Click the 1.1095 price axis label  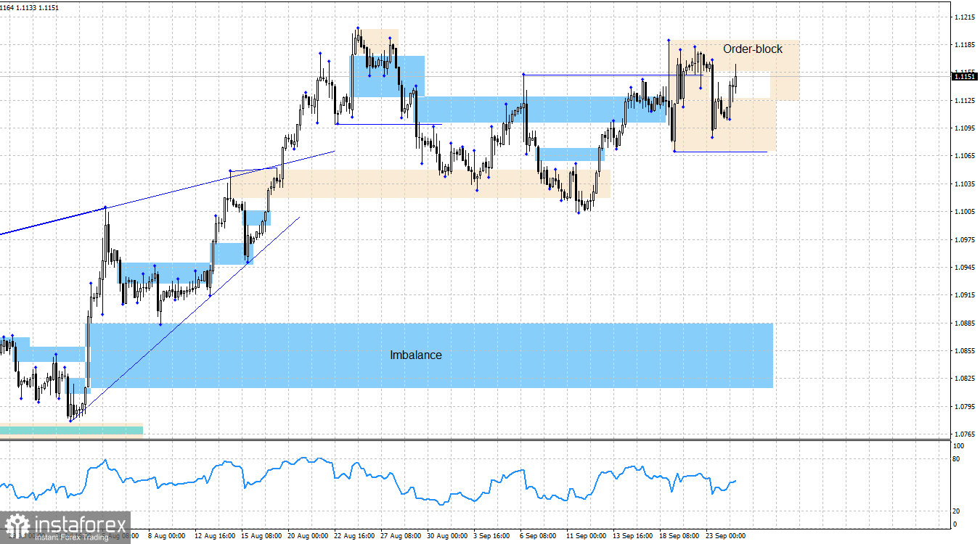pos(965,128)
